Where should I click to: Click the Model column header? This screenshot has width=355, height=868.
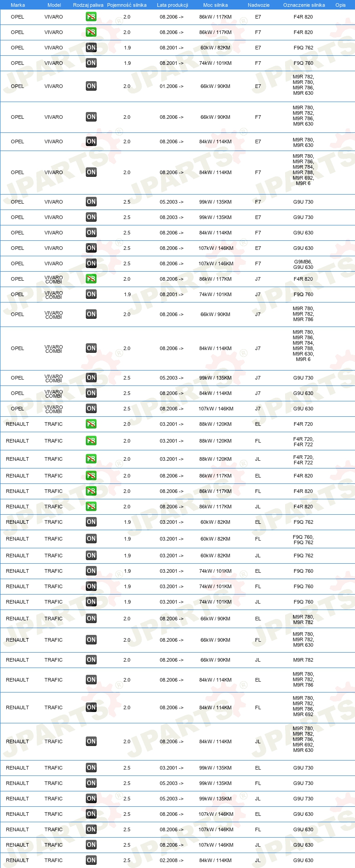click(54, 5)
